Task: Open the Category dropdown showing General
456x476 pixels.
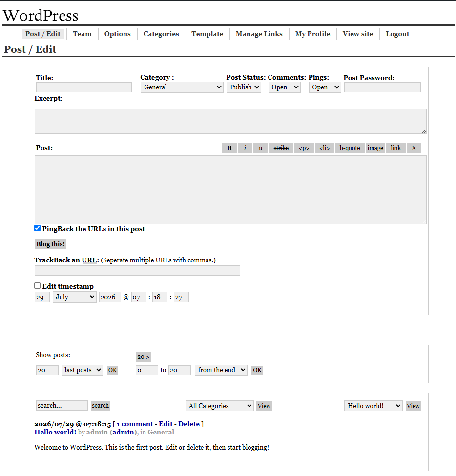Action: pyautogui.click(x=182, y=87)
